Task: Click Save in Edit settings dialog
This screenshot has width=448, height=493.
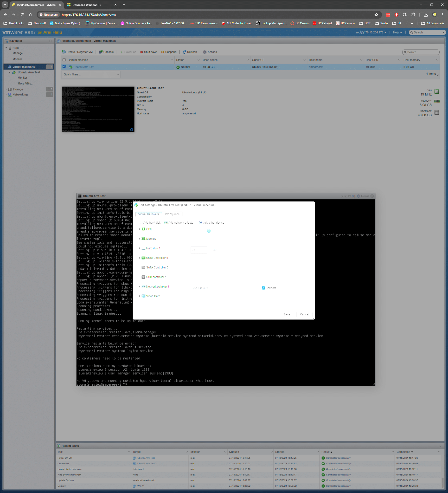Action: click(287, 314)
